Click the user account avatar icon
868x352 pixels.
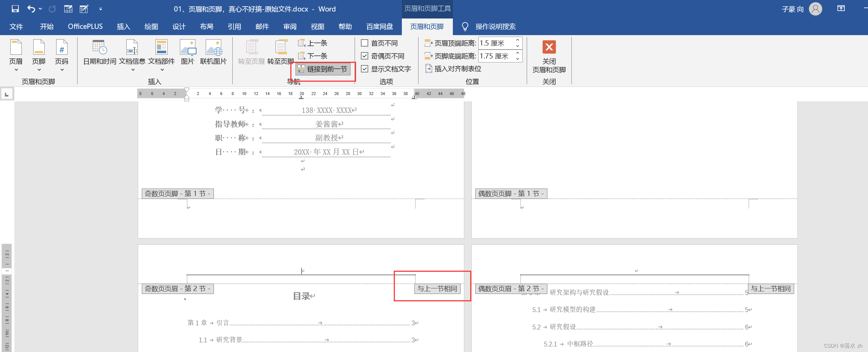(x=815, y=9)
